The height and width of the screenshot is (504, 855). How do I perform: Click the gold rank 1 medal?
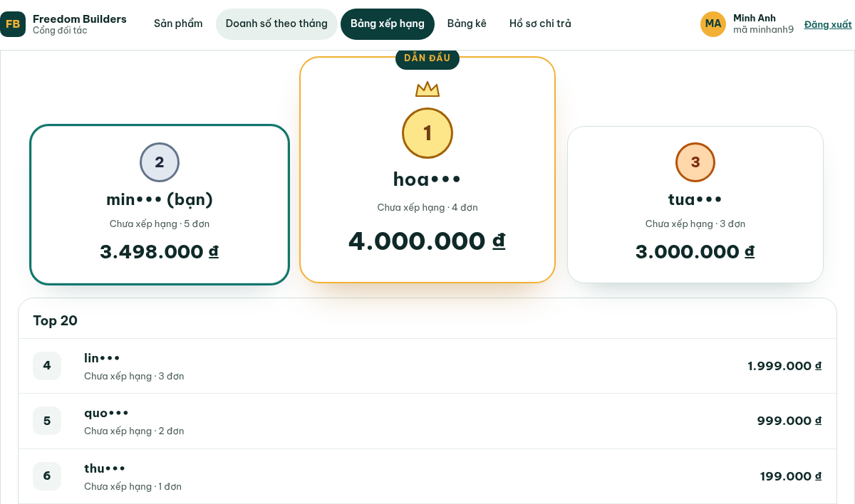427,133
